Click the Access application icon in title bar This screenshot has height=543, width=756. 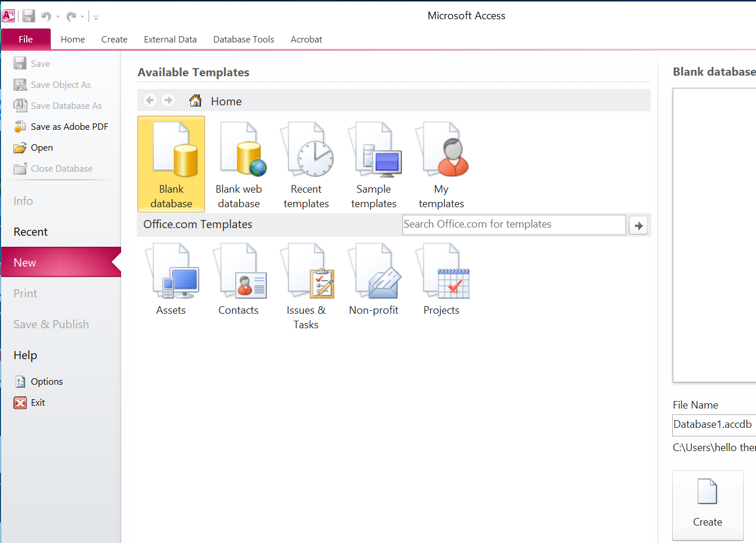[x=9, y=16]
